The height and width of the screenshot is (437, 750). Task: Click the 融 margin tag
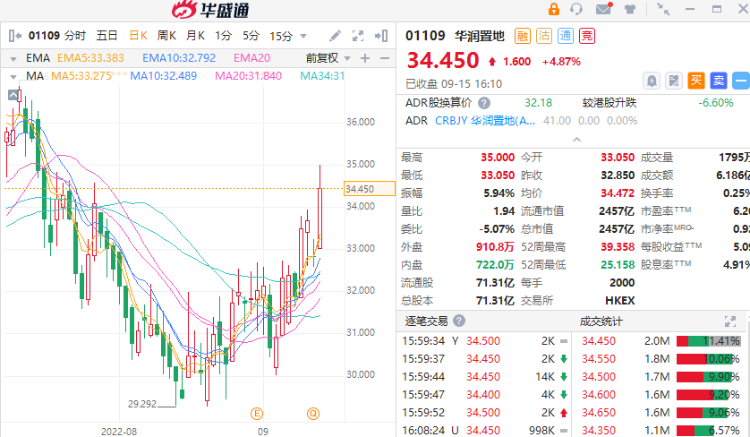pos(522,36)
